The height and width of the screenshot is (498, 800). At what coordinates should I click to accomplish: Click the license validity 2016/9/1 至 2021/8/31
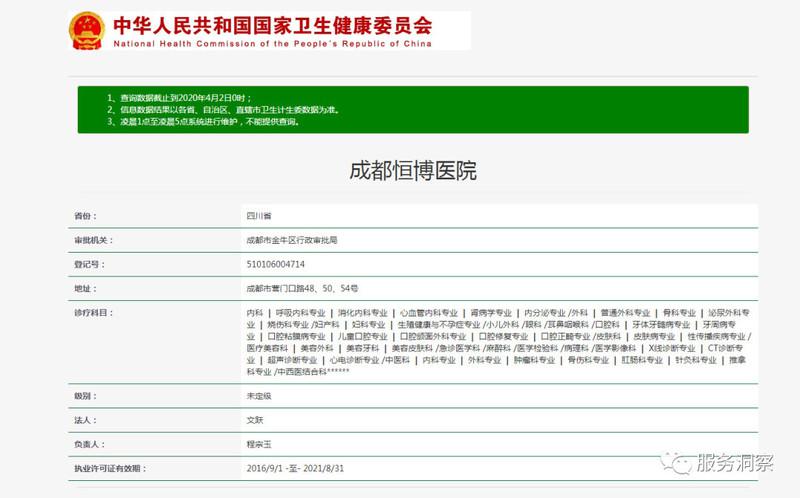295,468
